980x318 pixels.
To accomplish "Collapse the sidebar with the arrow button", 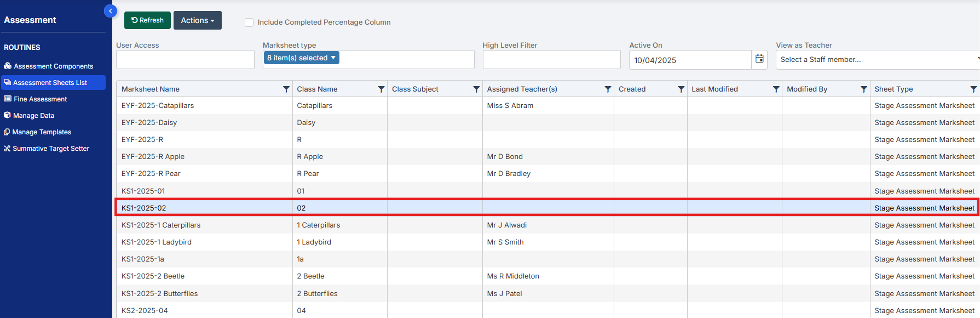I will (x=111, y=11).
